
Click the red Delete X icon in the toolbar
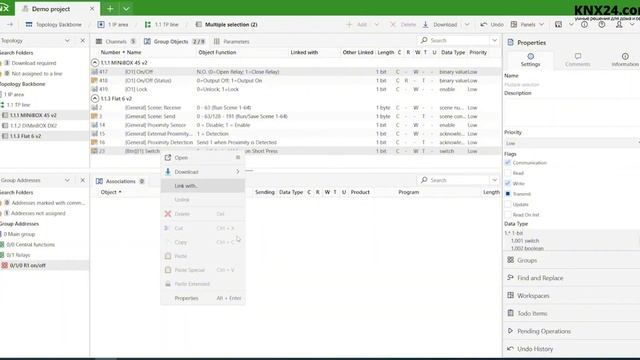pos(393,24)
